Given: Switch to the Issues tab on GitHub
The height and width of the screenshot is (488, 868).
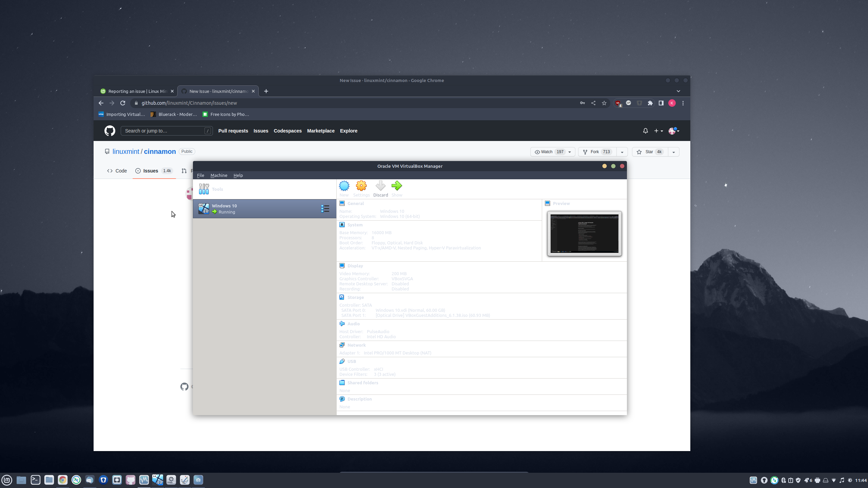Looking at the screenshot, I should [x=151, y=171].
